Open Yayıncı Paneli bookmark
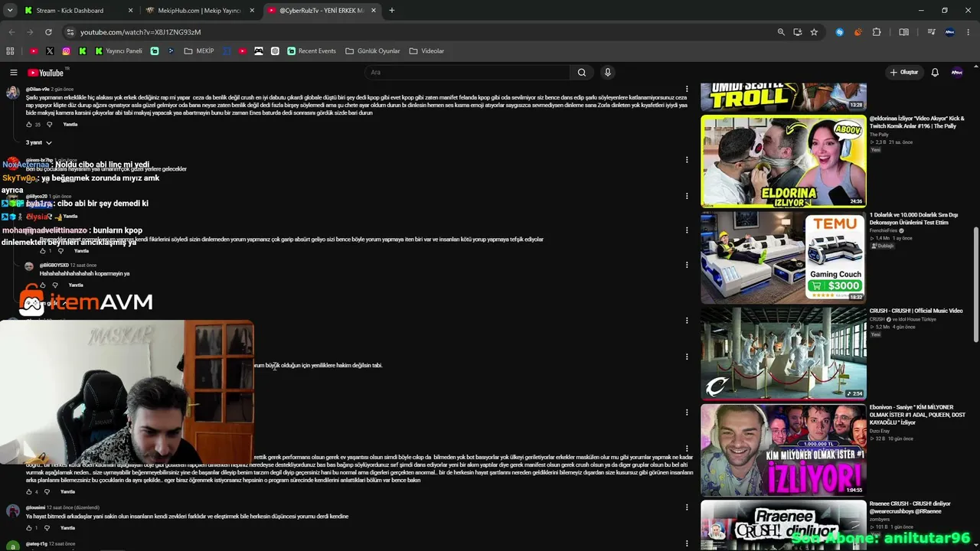 [x=119, y=51]
